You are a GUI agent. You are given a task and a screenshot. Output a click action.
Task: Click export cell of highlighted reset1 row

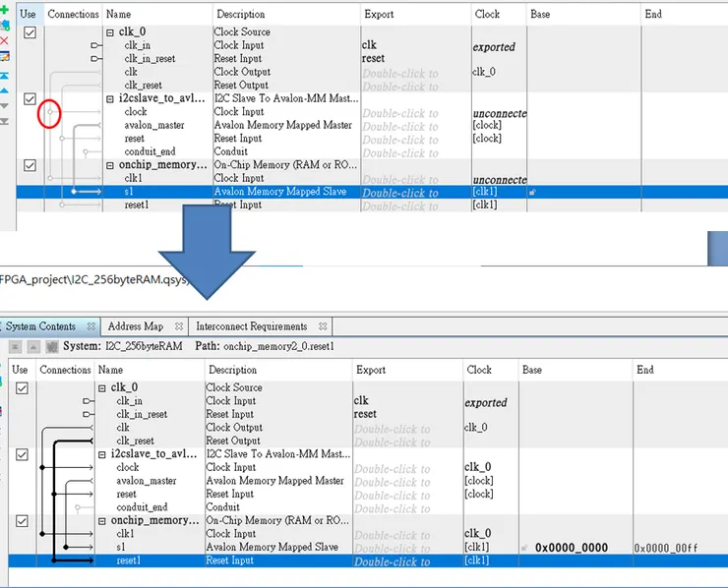tap(407, 561)
